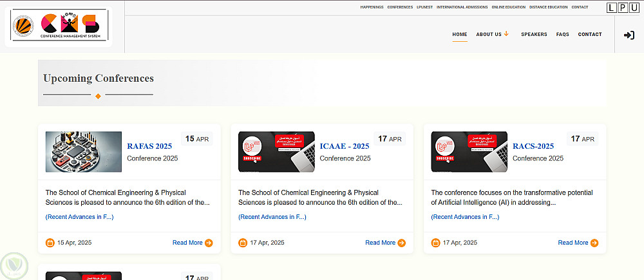Viewport: 644px width, 280px height.
Task: Click Read More text on RACS-2025 card
Action: click(x=573, y=243)
